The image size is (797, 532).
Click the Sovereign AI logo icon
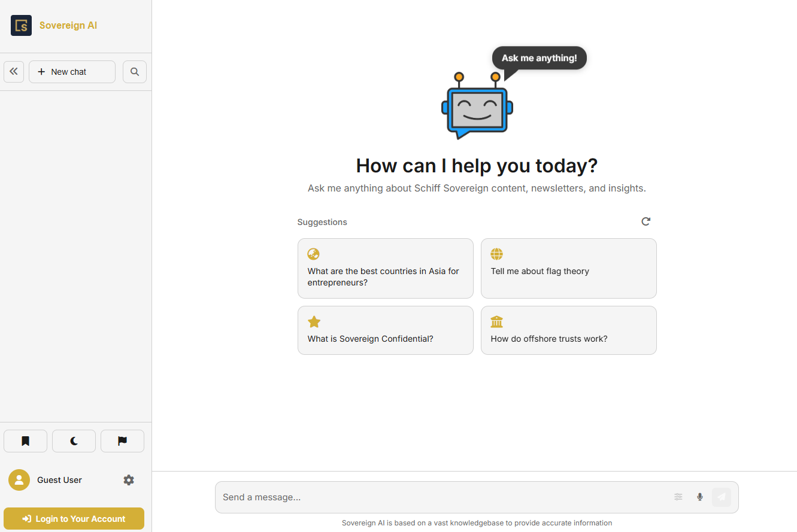[21, 26]
